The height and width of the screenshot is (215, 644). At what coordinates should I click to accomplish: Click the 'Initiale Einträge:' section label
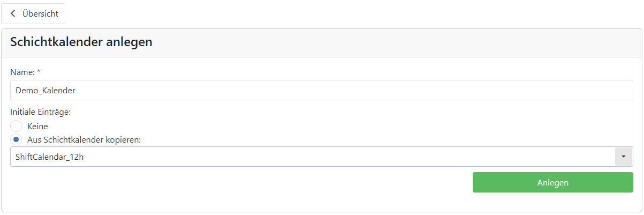pyautogui.click(x=41, y=112)
